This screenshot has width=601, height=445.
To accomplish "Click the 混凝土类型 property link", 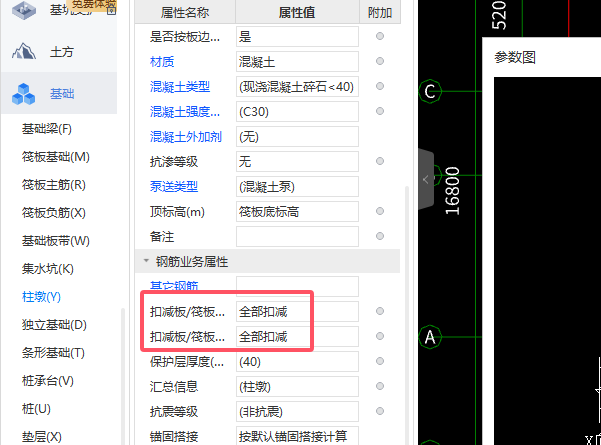I will pos(180,87).
